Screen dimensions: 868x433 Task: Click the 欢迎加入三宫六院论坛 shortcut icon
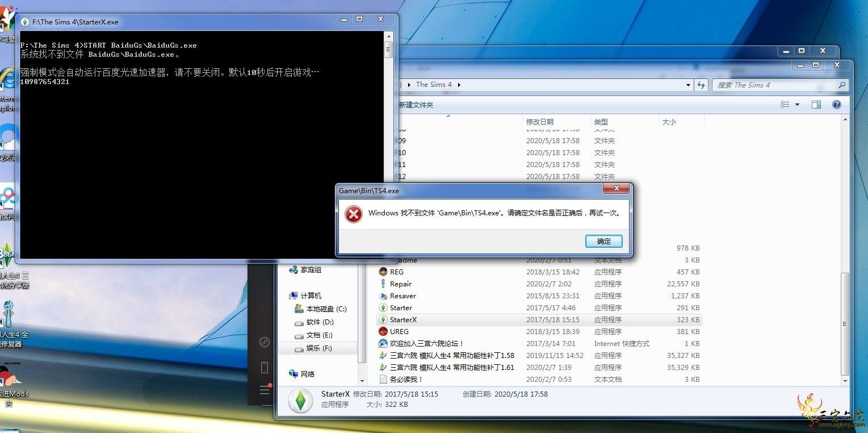click(x=383, y=343)
